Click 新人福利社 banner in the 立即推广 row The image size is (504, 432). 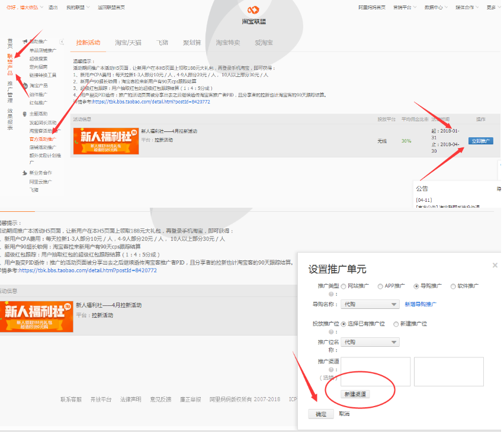click(106, 141)
